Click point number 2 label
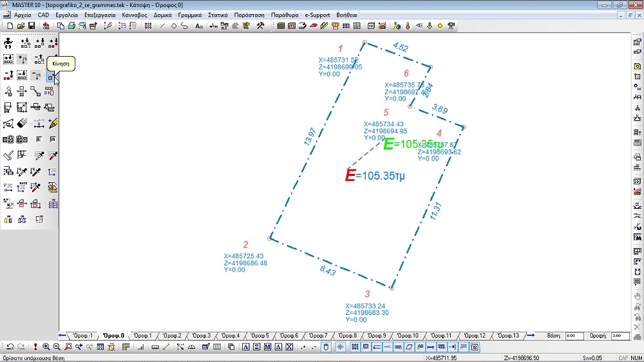The image size is (644, 362). pos(245,245)
